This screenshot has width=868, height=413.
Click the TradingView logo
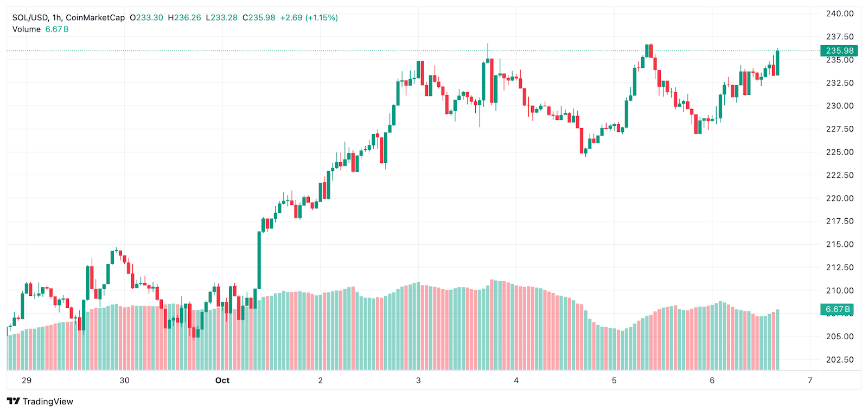click(x=40, y=401)
